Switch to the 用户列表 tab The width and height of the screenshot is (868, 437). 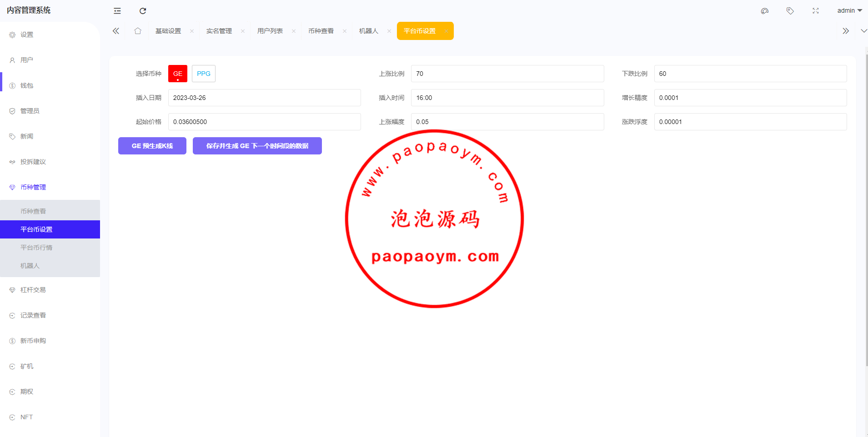click(270, 31)
